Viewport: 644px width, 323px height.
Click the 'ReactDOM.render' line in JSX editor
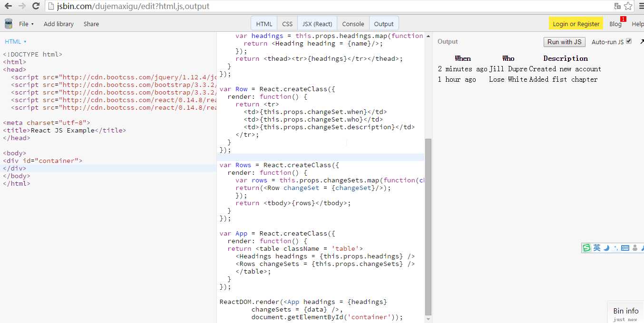(303, 302)
